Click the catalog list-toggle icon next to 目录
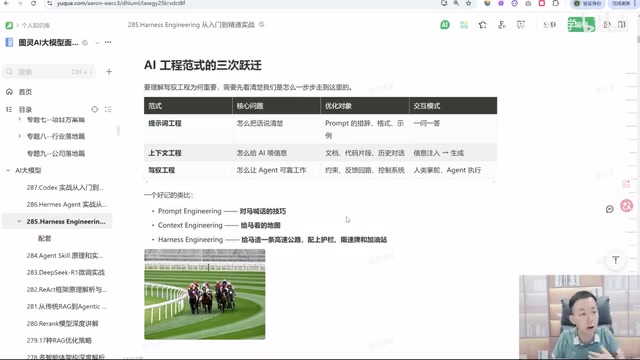Image resolution: width=640 pixels, height=360 pixels. click(108, 109)
